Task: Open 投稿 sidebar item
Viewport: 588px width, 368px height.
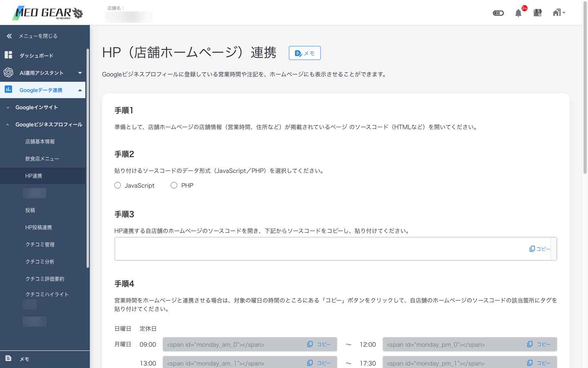Action: tap(30, 210)
